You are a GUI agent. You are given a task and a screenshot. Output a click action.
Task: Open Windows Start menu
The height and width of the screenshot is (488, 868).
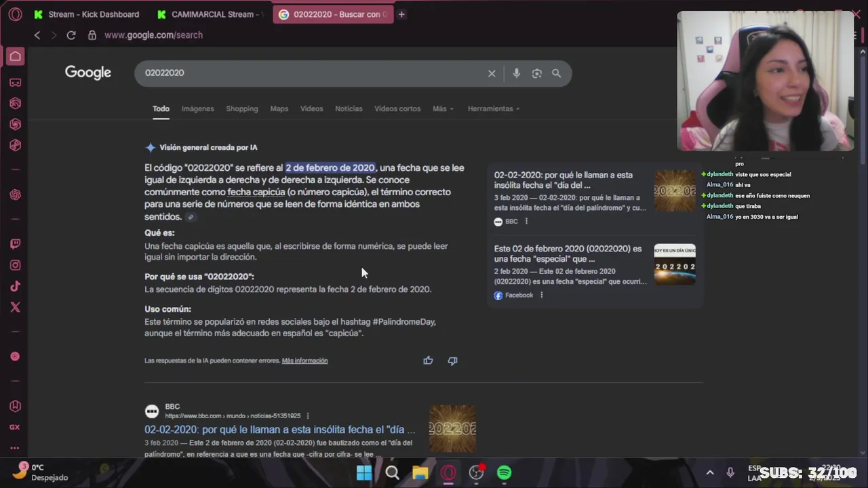[364, 472]
